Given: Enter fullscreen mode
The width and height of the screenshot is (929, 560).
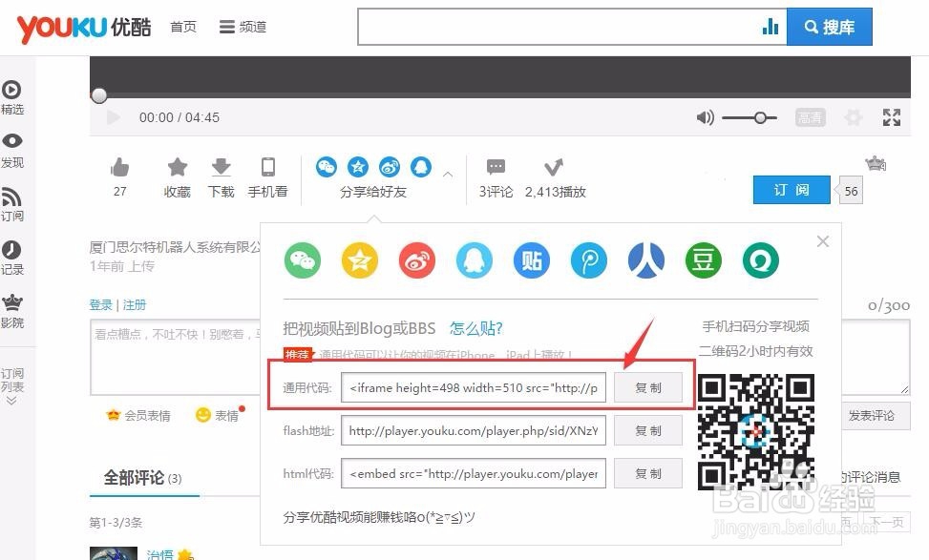Looking at the screenshot, I should tap(891, 117).
